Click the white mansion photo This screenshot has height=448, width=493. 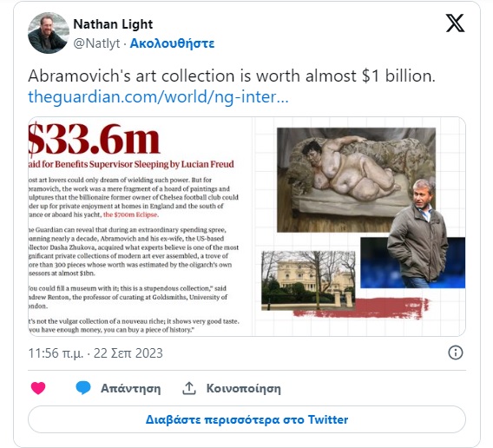tap(308, 280)
